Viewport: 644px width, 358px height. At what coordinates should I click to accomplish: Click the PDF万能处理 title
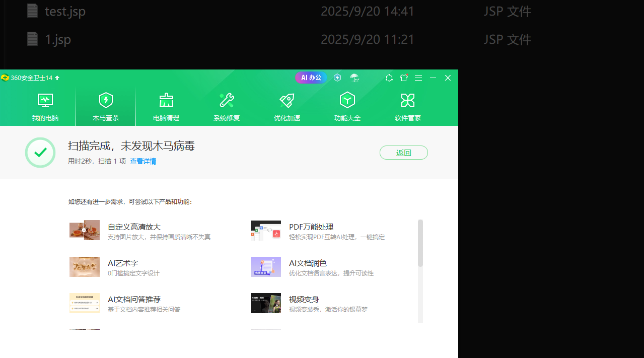tap(311, 227)
